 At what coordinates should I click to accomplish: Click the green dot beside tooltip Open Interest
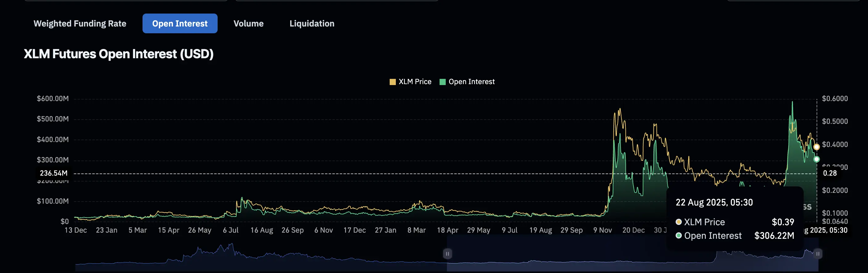click(679, 235)
